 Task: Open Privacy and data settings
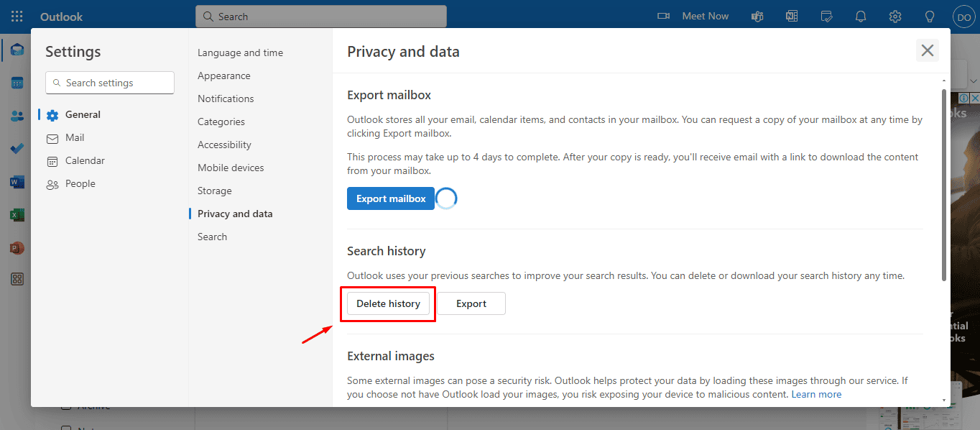click(x=235, y=214)
